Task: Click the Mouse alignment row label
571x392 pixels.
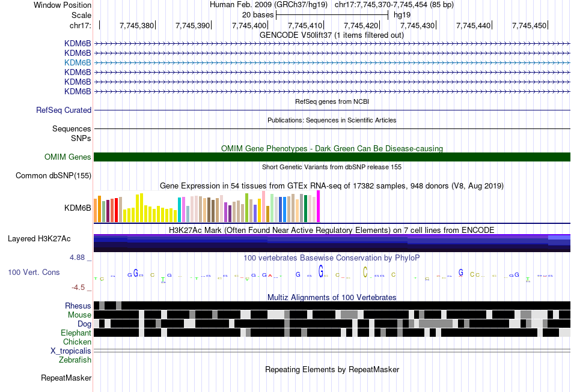Action: coord(79,315)
